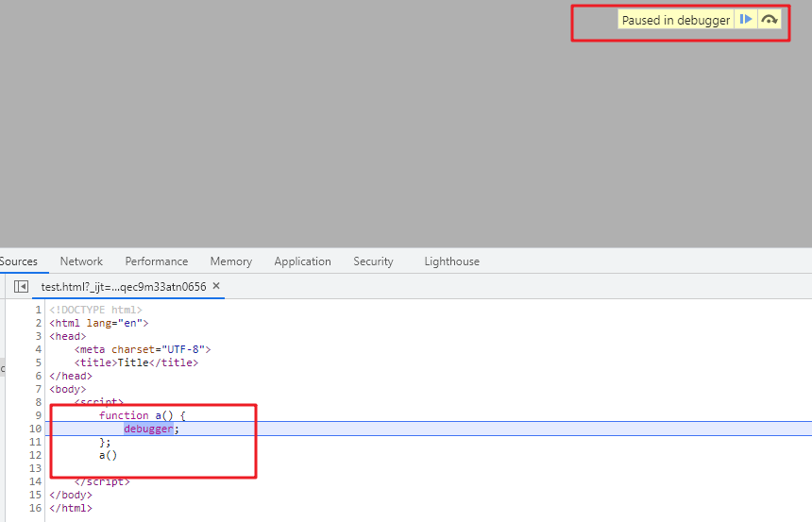Click the Paused in debugger label

coord(676,20)
